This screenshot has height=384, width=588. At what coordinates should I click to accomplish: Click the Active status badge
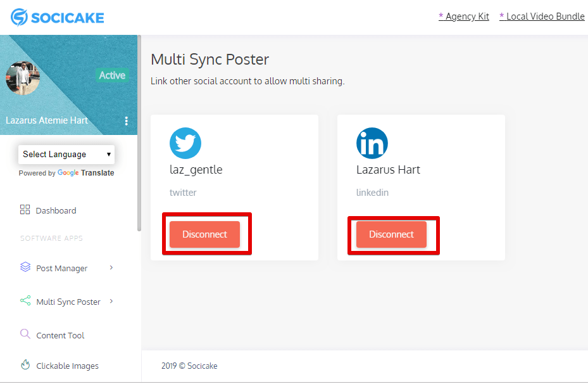[x=112, y=75]
